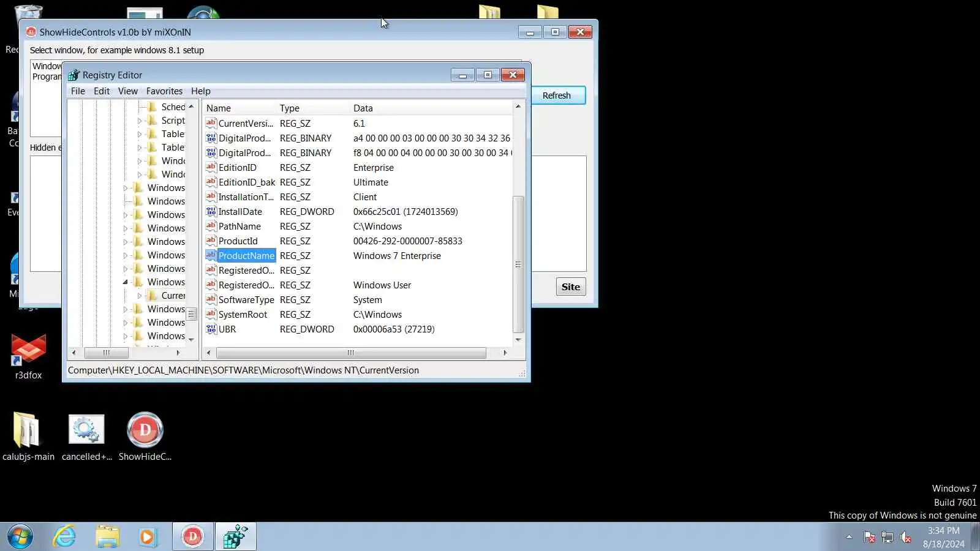Click the status bar registry path

[243, 370]
